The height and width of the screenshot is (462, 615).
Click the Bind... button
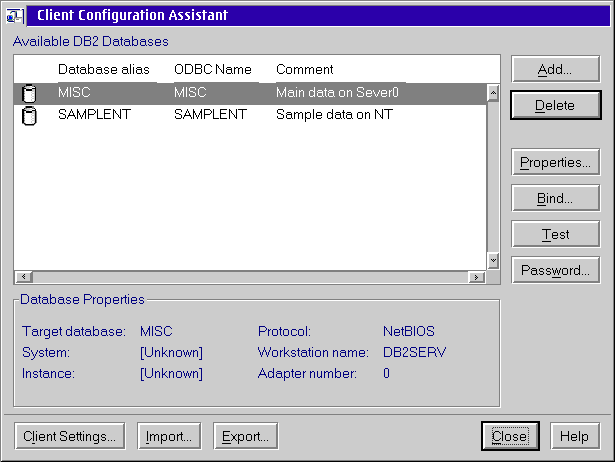point(555,198)
